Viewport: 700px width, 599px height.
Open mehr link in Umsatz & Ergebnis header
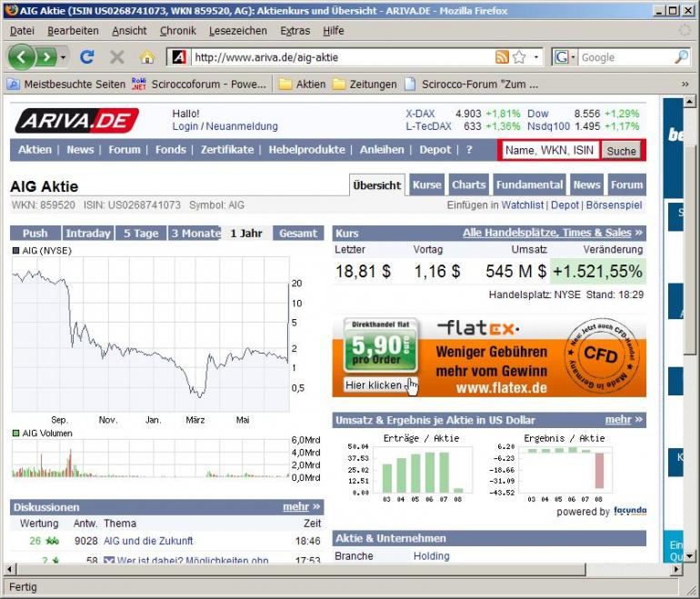pos(624,420)
